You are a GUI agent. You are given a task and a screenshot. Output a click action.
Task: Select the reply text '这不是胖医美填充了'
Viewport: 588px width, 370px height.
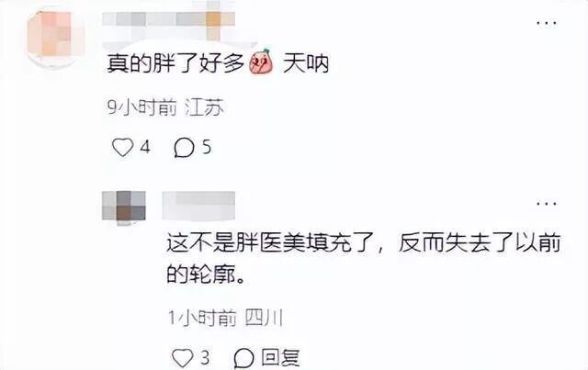[269, 243]
